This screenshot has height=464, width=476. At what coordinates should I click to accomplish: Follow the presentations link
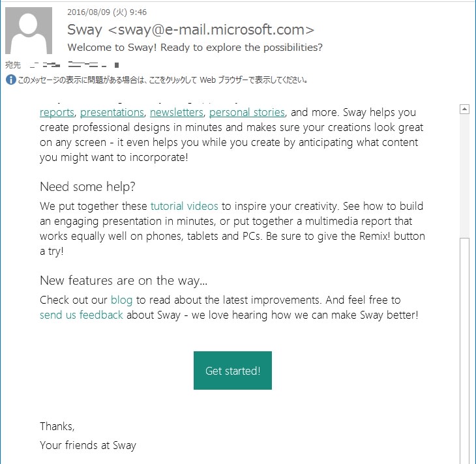tap(112, 113)
